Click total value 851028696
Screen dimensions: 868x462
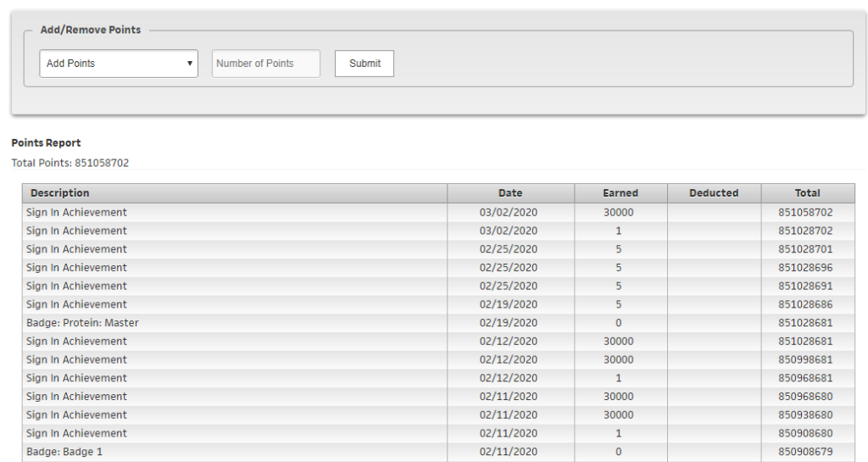point(805,268)
